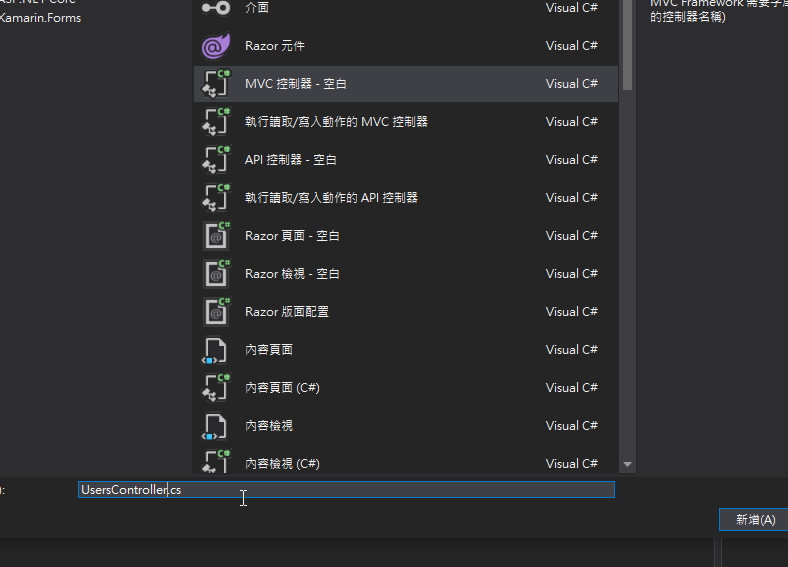Image resolution: width=788 pixels, height=567 pixels.
Task: Choose 執行讀取/寫入動作的 MVC 控制器 template name
Action: pos(336,122)
